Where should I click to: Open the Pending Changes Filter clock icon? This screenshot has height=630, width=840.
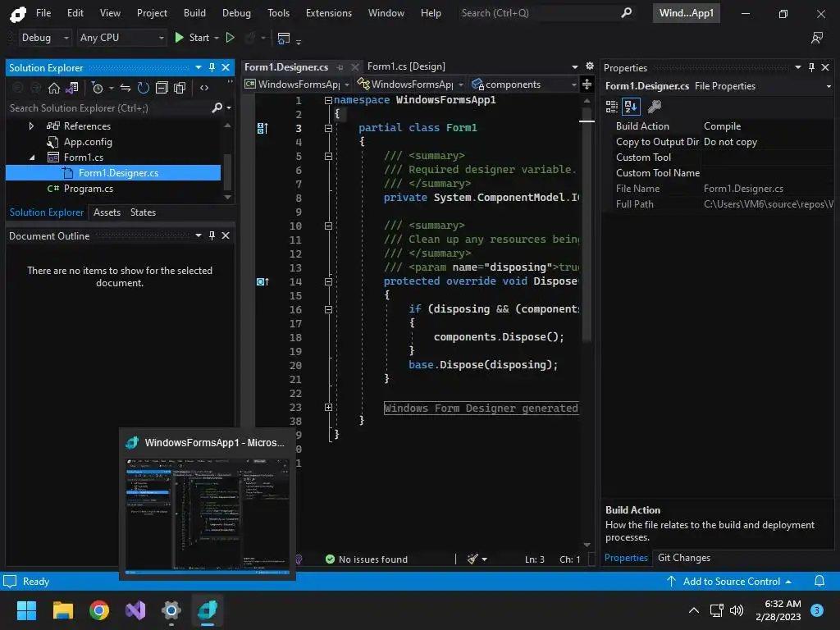97,88
